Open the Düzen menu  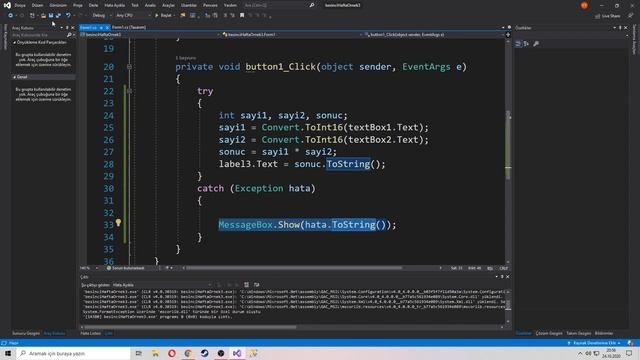37,5
